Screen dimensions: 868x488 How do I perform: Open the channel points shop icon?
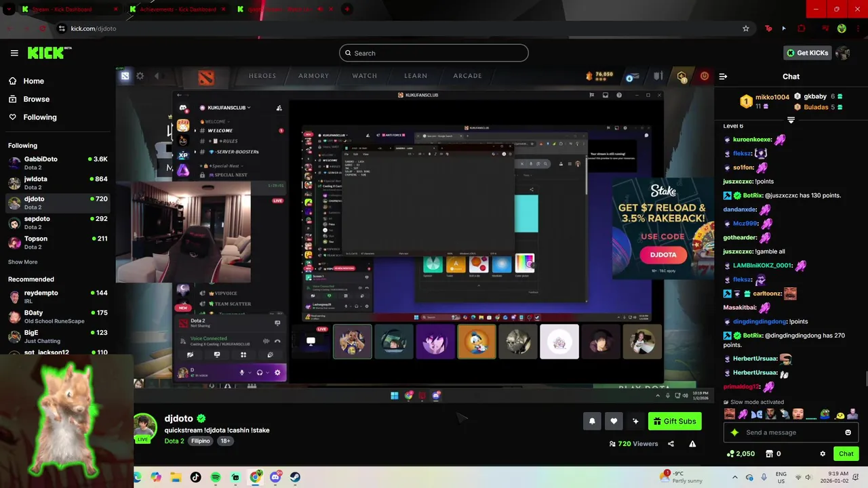769,454
